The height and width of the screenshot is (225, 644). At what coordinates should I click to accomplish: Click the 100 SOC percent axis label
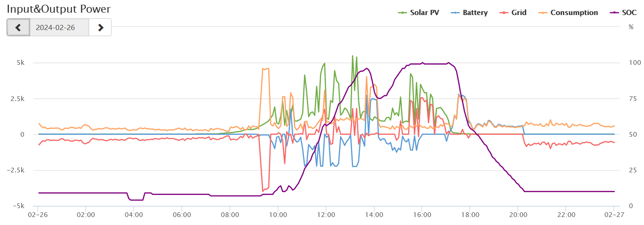pyautogui.click(x=631, y=63)
